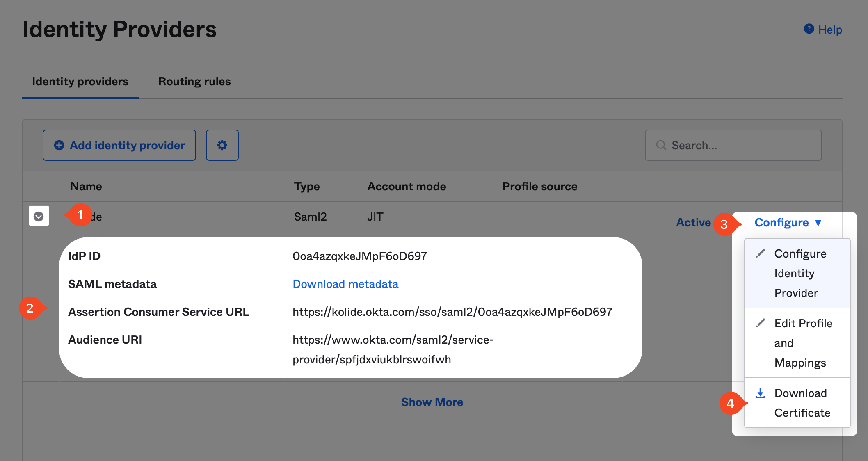Select the IdP ID value 0oa4azqxkeJMpF6oD697
Viewport: 868px width, 461px height.
click(360, 256)
